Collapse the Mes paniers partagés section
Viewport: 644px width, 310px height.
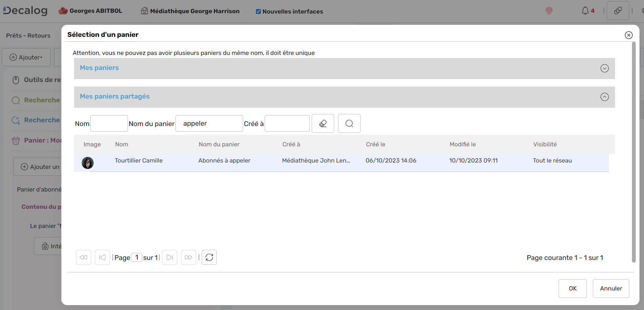[x=604, y=97]
